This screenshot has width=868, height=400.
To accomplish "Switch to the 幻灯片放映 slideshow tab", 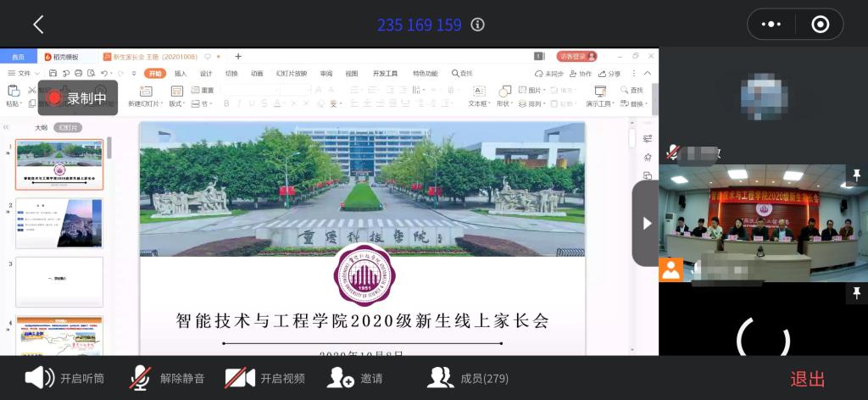I will pyautogui.click(x=292, y=73).
